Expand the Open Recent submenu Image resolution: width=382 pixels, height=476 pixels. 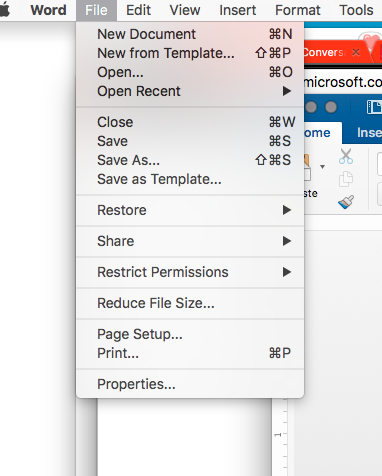(x=190, y=91)
